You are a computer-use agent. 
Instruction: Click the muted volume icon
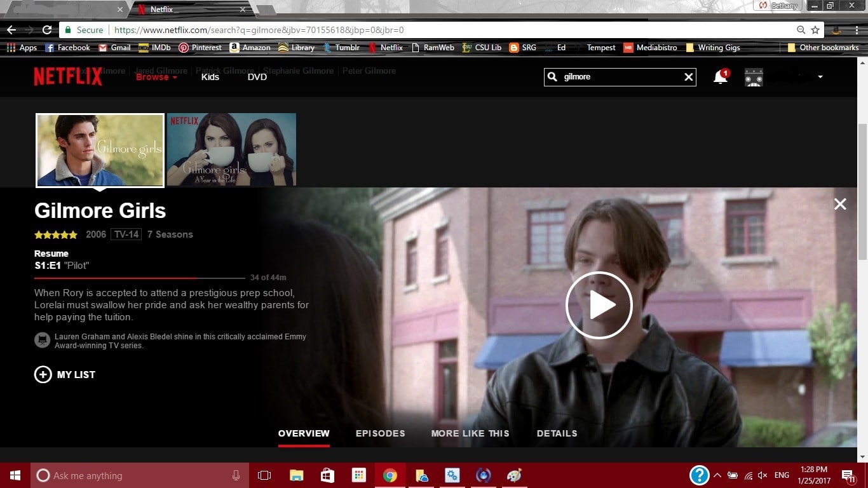[x=763, y=475]
